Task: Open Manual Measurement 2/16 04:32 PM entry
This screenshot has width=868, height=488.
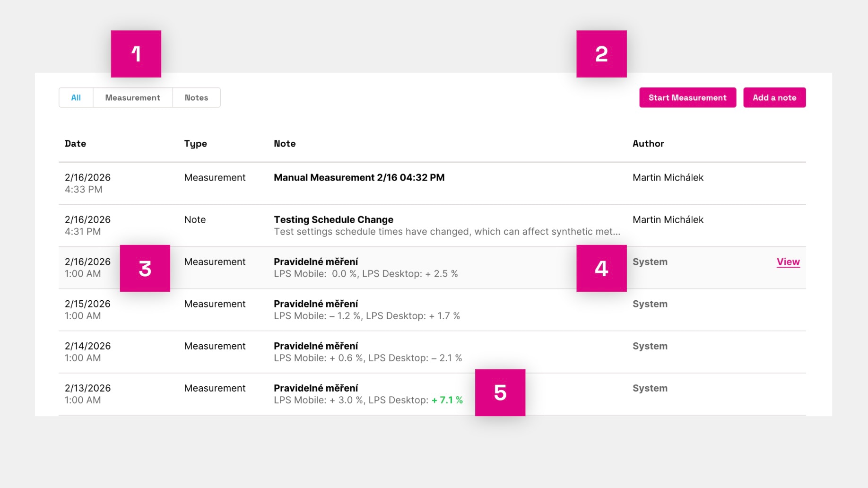Action: (x=359, y=178)
